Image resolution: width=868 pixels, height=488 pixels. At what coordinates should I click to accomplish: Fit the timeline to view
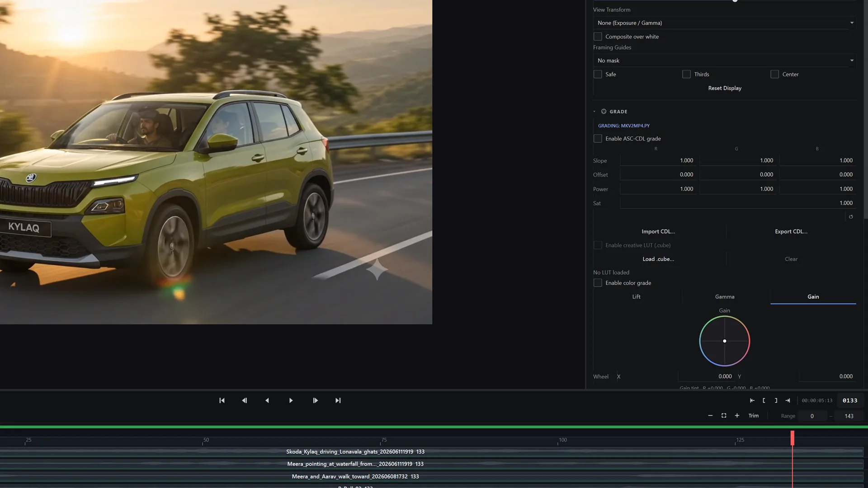(x=724, y=416)
